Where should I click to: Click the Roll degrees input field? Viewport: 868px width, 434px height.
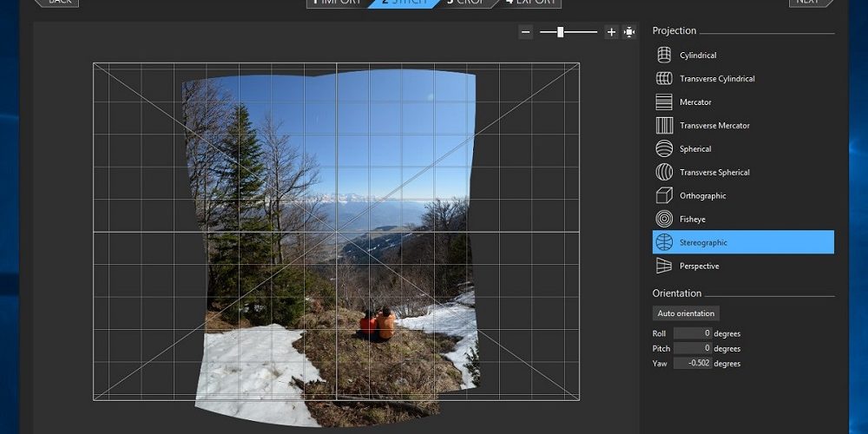click(694, 333)
